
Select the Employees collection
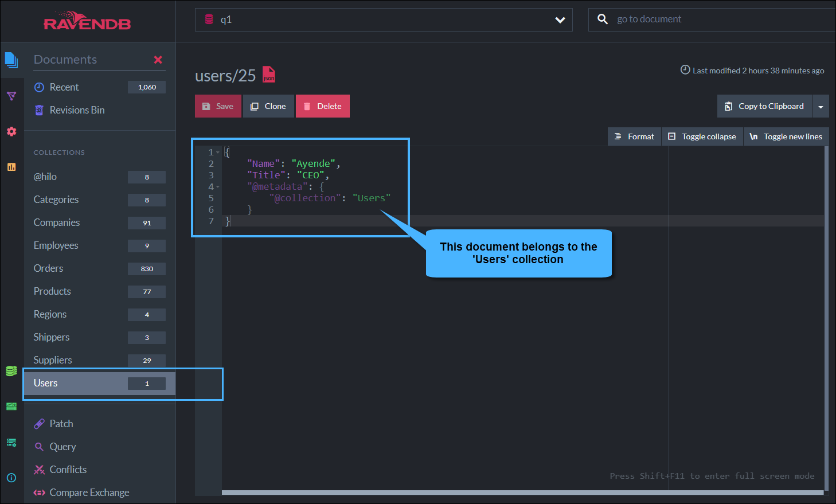pyautogui.click(x=99, y=245)
